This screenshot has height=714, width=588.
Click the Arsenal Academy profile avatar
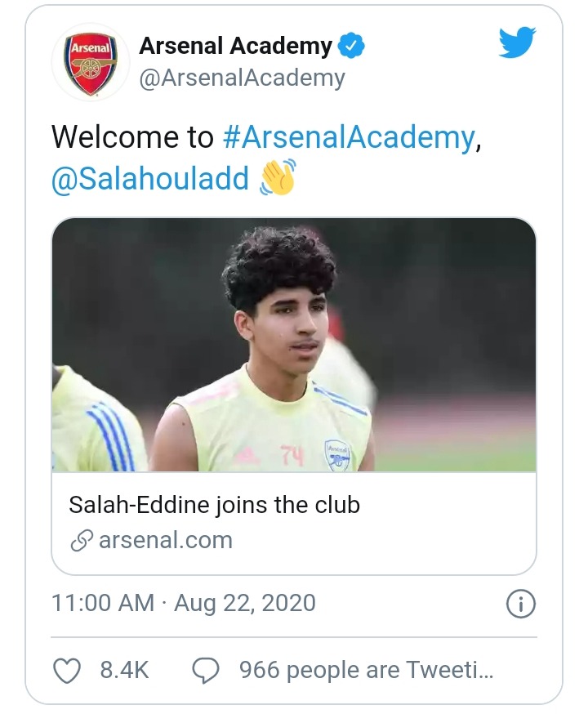coord(90,63)
